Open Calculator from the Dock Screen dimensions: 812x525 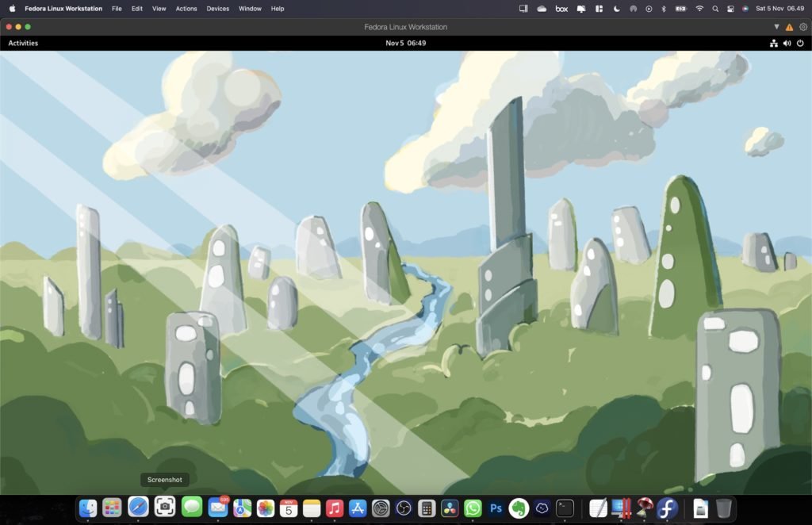(x=426, y=508)
